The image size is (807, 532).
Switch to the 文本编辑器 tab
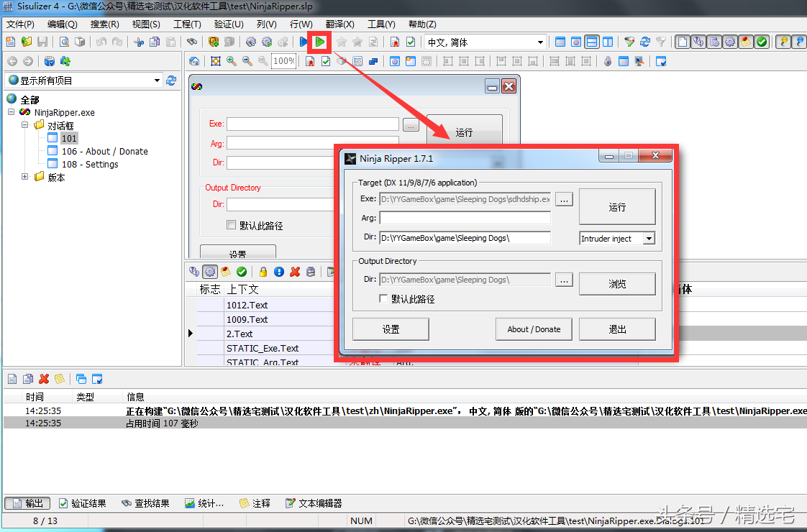point(314,503)
